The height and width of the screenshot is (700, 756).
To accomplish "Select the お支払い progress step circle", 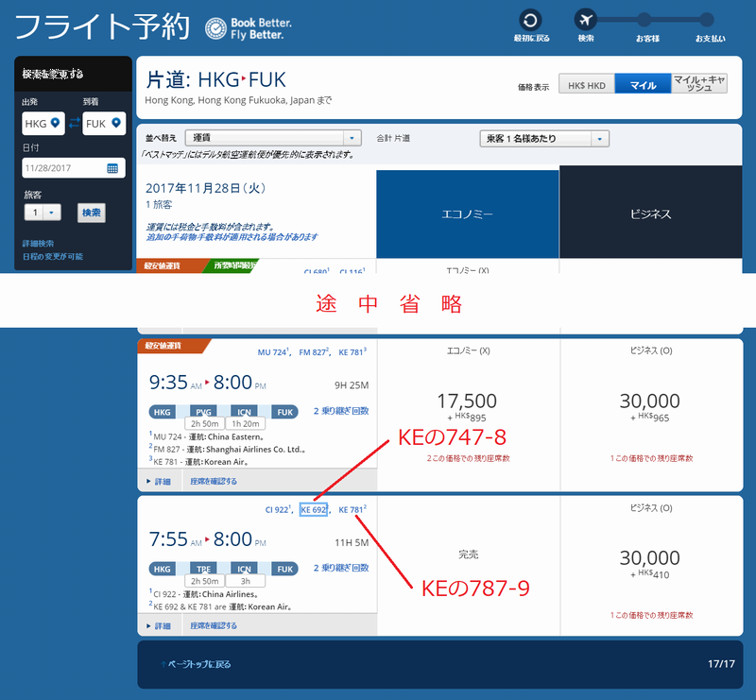I will [707, 20].
